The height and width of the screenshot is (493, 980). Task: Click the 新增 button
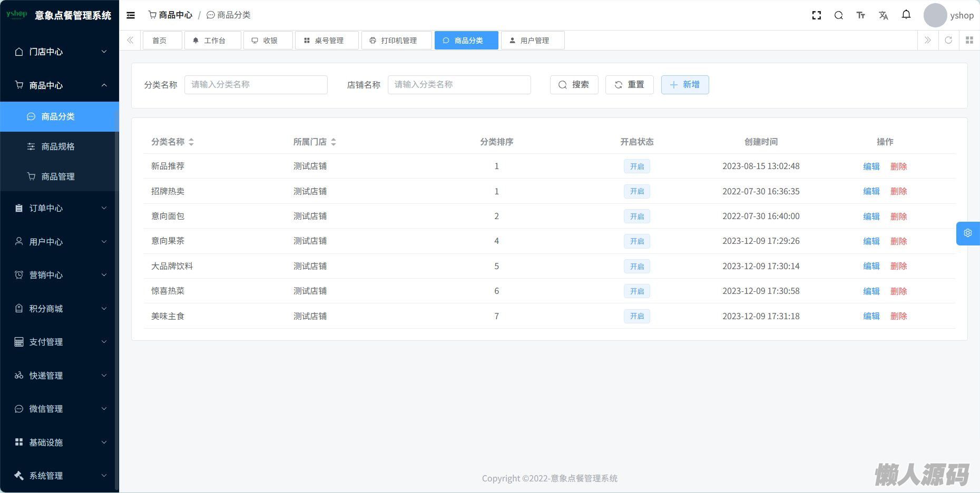click(x=685, y=85)
